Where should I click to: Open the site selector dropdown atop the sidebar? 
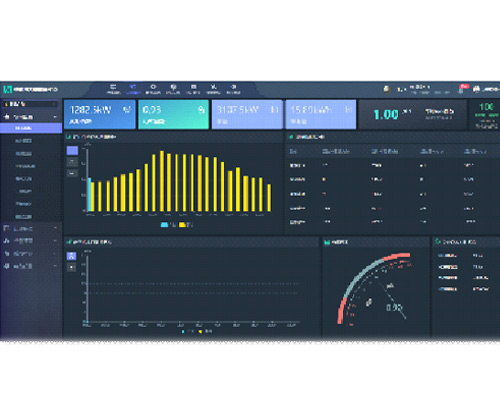pyautogui.click(x=30, y=104)
